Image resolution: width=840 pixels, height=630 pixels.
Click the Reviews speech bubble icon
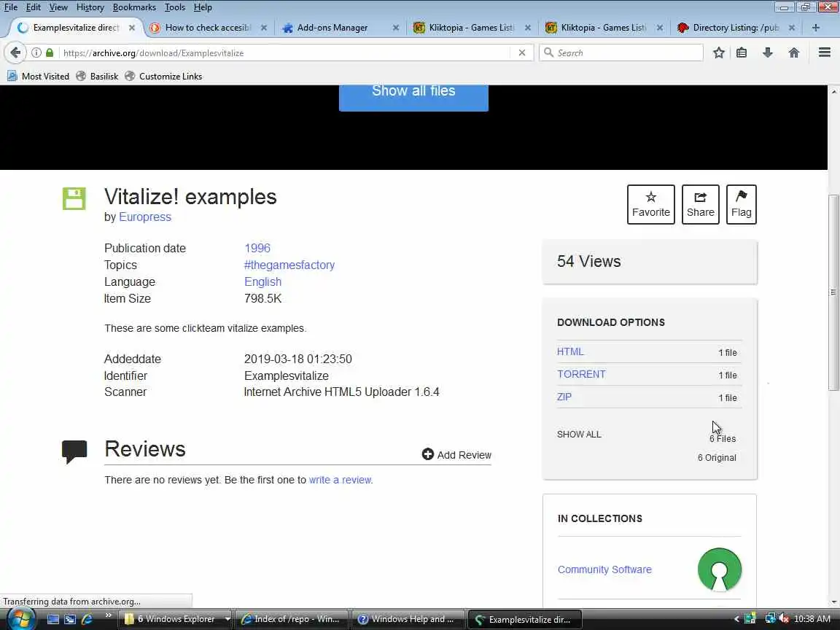pyautogui.click(x=74, y=451)
